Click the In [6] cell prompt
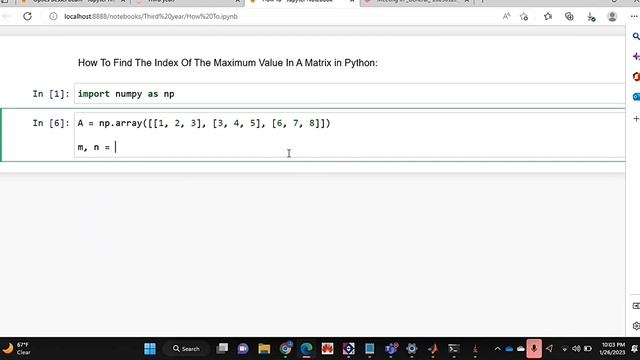Viewport: 640px width, 360px height. point(51,123)
